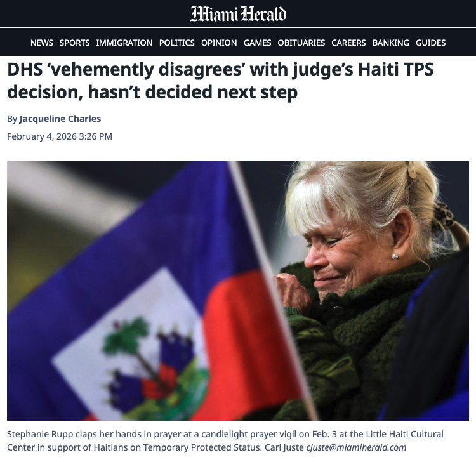Navigate to the OPINION section
Image resolution: width=476 pixels, height=462 pixels.
tap(219, 43)
